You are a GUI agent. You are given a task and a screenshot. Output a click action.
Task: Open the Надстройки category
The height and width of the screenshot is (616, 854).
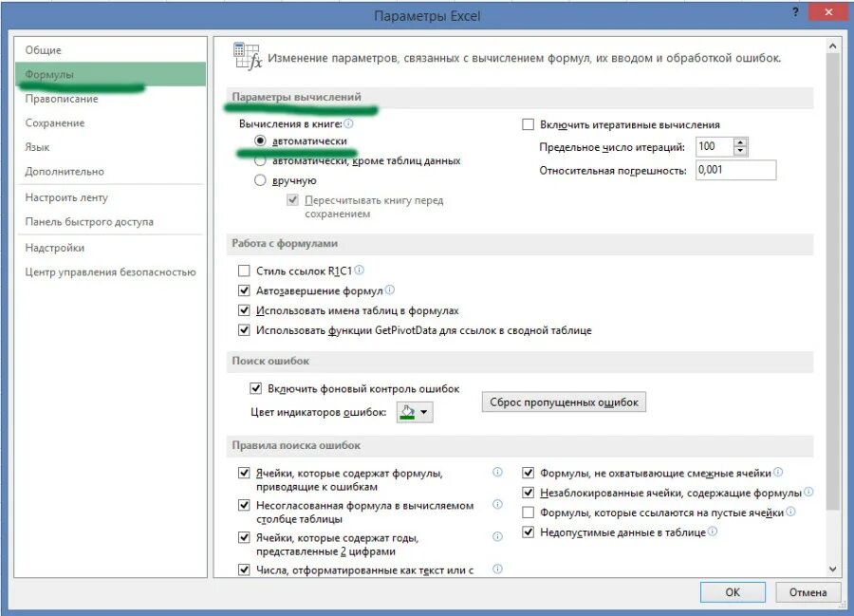point(111,248)
